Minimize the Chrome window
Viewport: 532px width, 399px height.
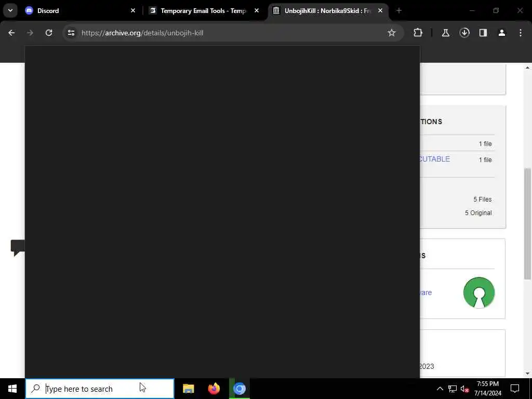472,10
